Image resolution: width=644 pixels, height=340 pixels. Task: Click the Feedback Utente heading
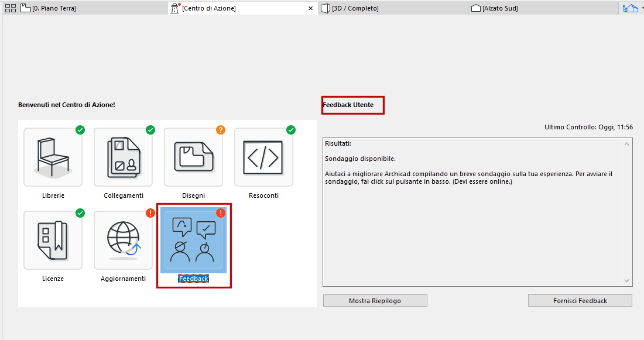click(348, 105)
